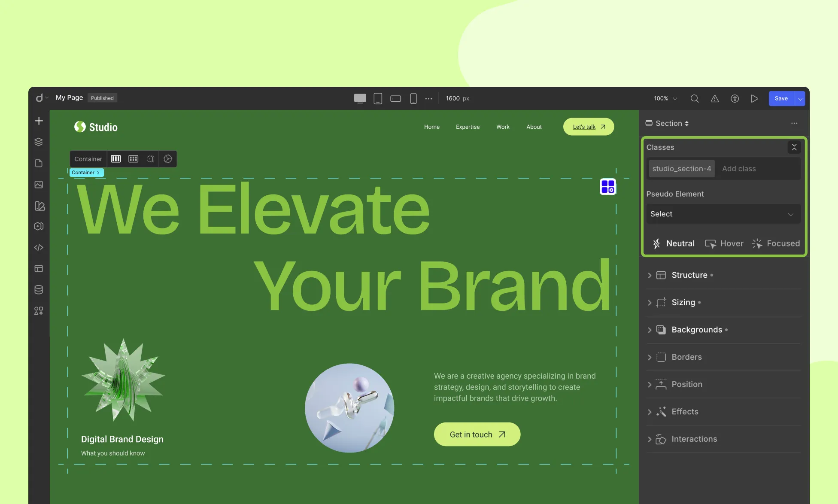The height and width of the screenshot is (504, 838).
Task: Select the 'We Elevate' heading text
Action: (x=253, y=208)
